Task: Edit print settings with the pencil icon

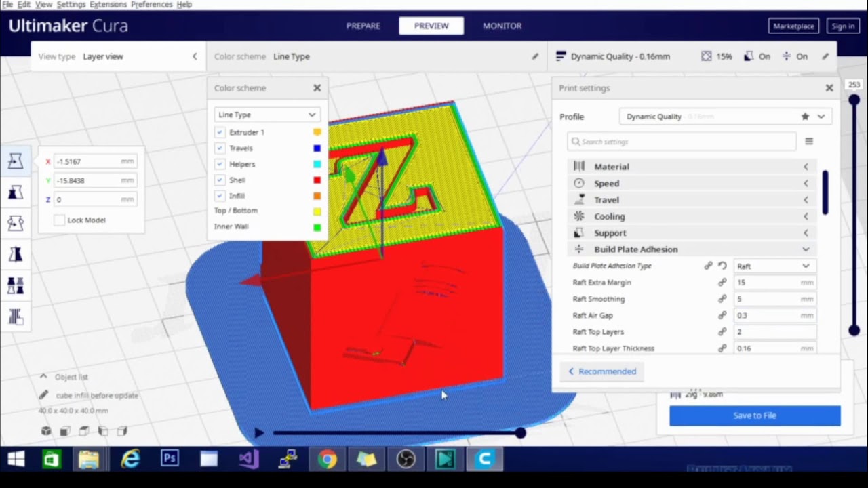Action: [x=825, y=56]
